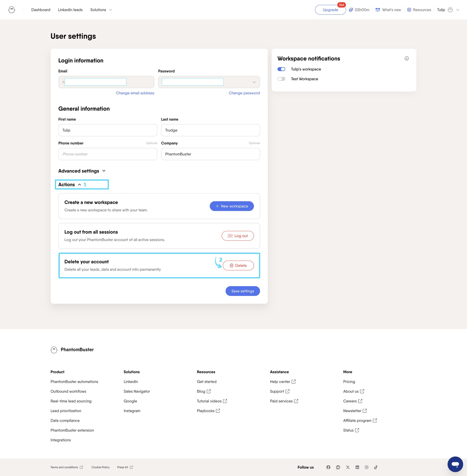Click Save settings
The height and width of the screenshot is (476, 467).
(243, 291)
